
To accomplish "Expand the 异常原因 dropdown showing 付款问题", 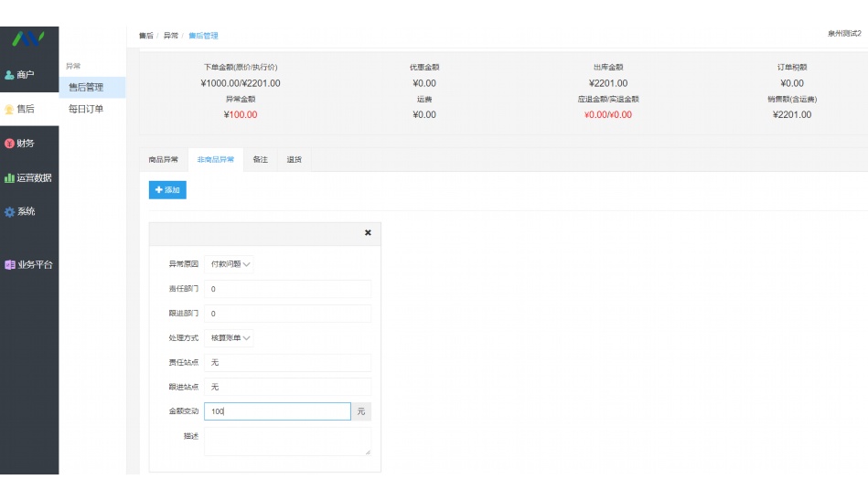I will [229, 263].
